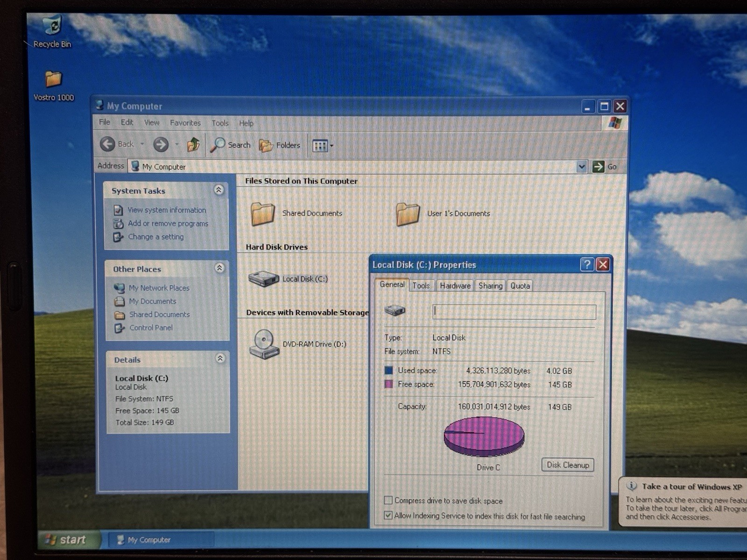Switch to the General tab
This screenshot has width=747, height=560.
click(x=392, y=284)
